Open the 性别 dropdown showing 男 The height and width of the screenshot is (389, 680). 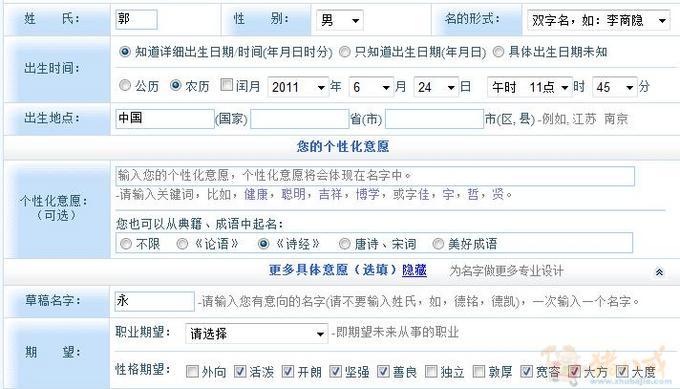pyautogui.click(x=340, y=20)
